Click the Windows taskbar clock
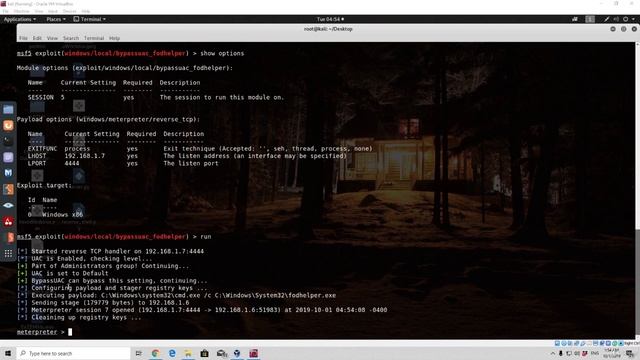Screen dimensions: 640x360 (612, 353)
